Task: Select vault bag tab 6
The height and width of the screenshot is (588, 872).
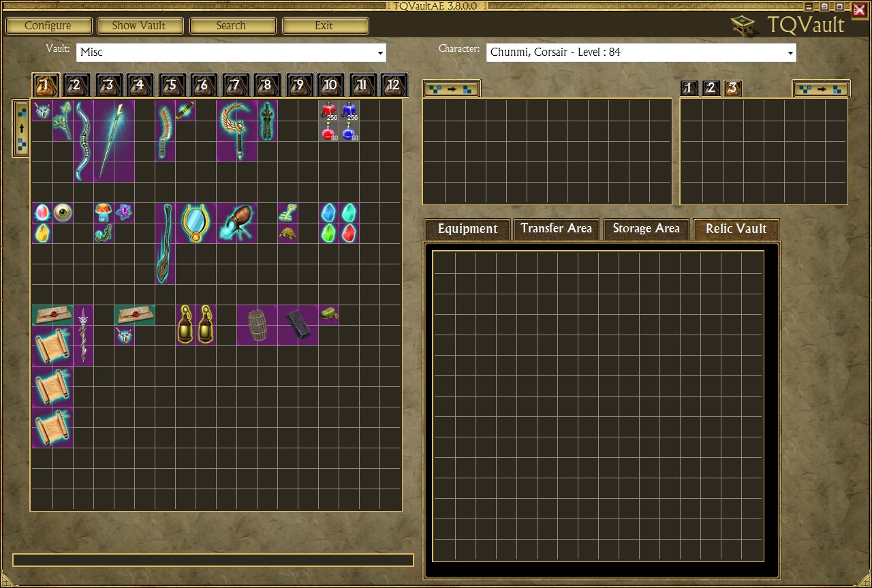Action: (x=203, y=85)
